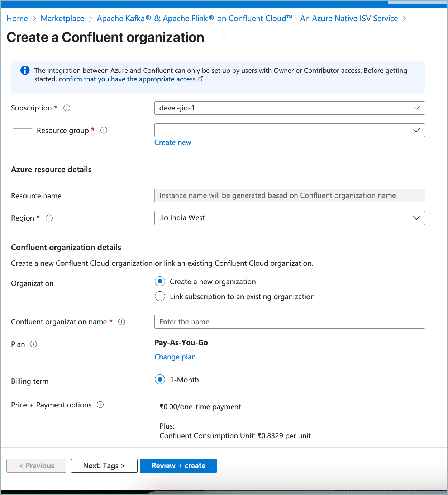Click the Plan info icon
This screenshot has height=495, width=448.
pyautogui.click(x=34, y=344)
